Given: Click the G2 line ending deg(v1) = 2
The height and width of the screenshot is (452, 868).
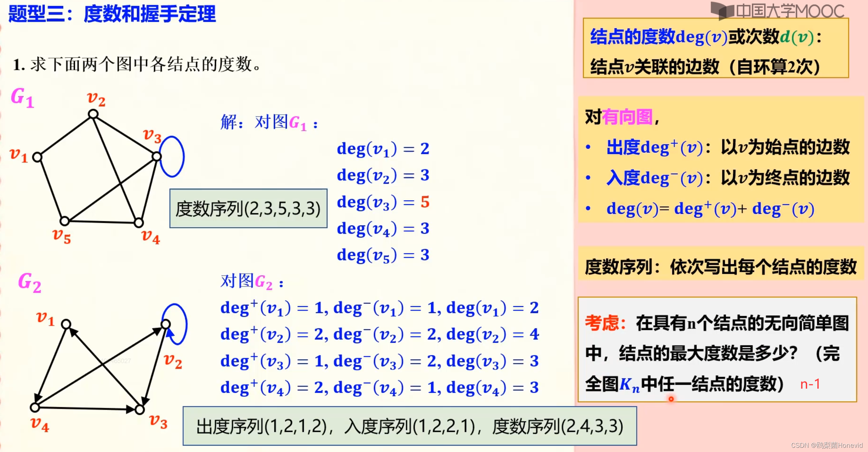Looking at the screenshot, I should pyautogui.click(x=379, y=308).
